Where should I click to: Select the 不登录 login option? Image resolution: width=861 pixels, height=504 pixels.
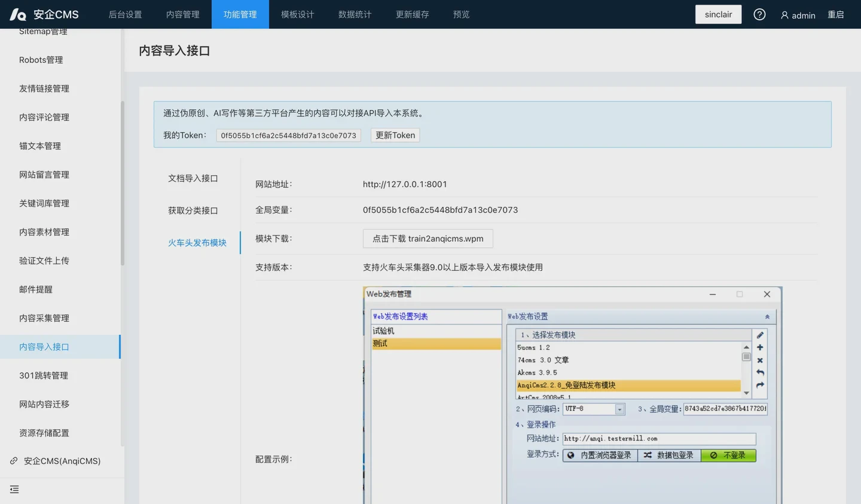point(728,456)
